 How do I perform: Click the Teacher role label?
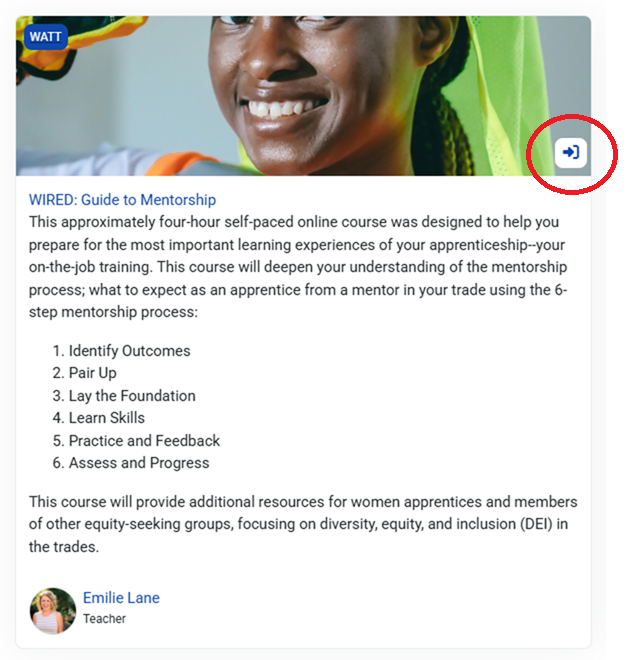coord(104,619)
